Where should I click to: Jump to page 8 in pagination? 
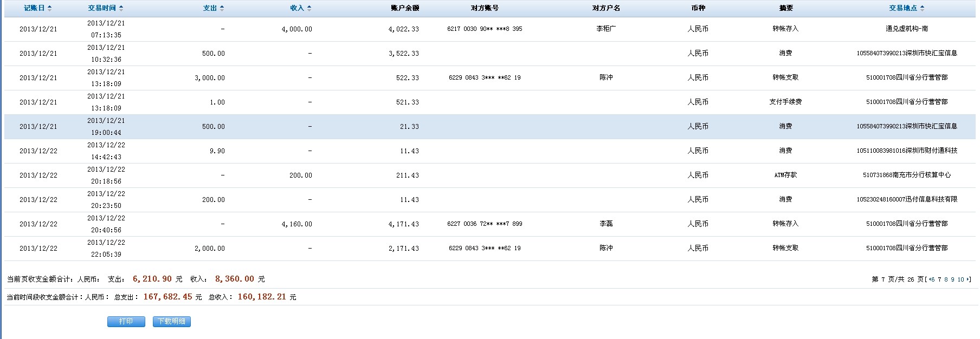click(x=946, y=279)
